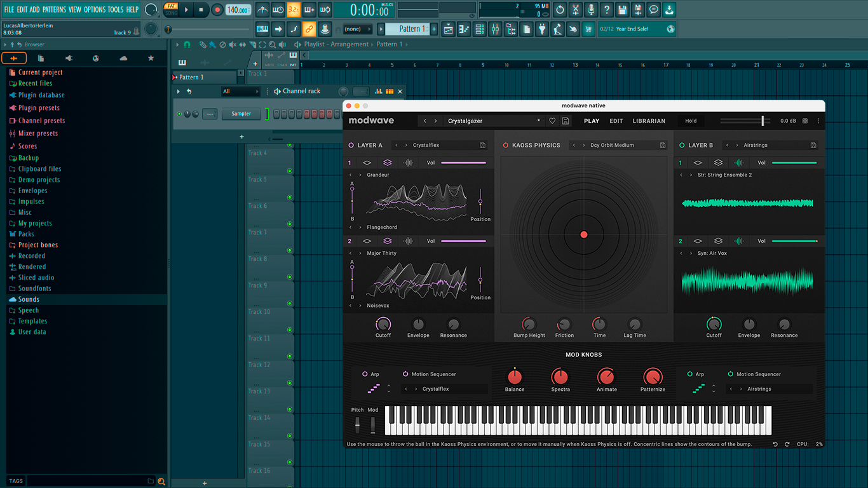Screen dimensions: 868x488
Task: Click the Spectra mod knob
Action: [x=560, y=377]
